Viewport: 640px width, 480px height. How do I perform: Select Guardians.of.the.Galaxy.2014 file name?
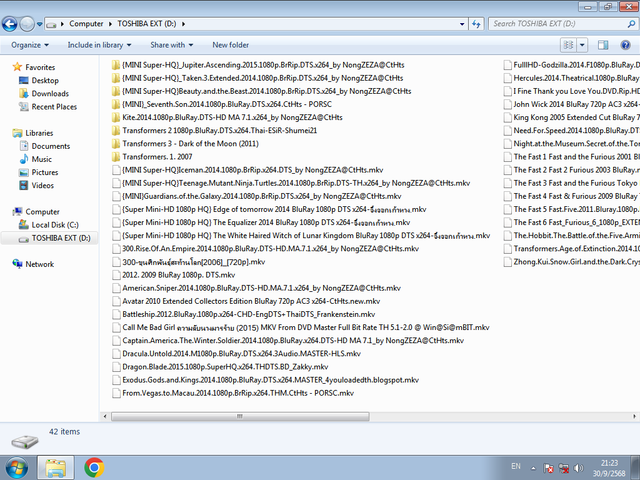pyautogui.click(x=262, y=196)
